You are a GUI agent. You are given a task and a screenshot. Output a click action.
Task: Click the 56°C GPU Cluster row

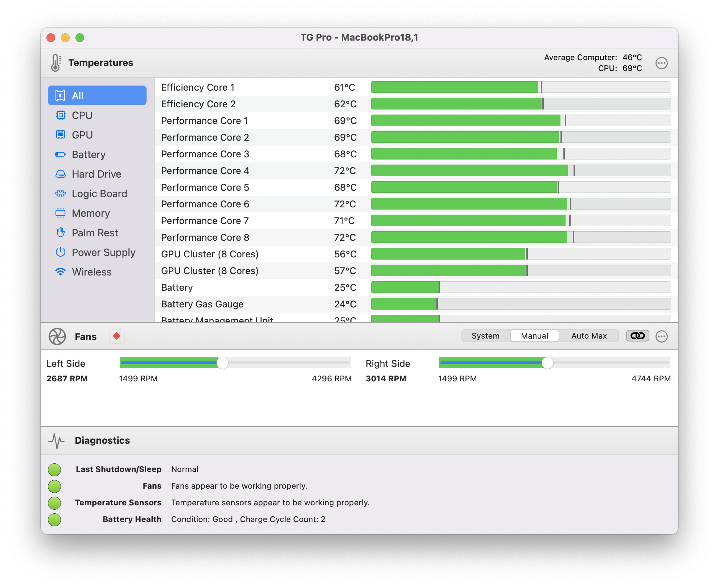pyautogui.click(x=416, y=254)
